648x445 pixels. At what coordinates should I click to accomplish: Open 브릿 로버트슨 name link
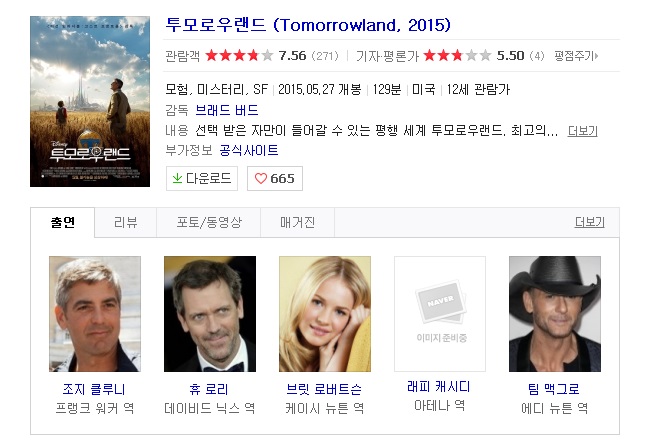(324, 389)
